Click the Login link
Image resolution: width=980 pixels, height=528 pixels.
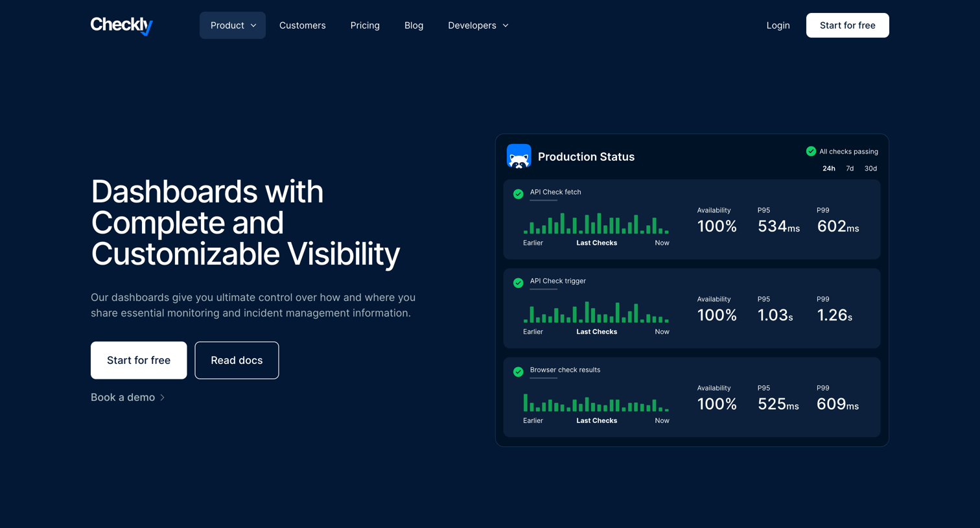[778, 25]
